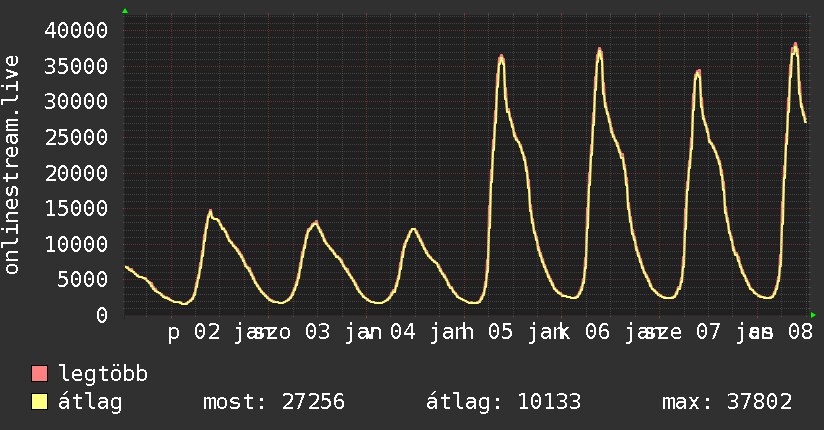Screen dimensions: 824x430
Task: Click the legtöbb legend label
Action: (104, 374)
